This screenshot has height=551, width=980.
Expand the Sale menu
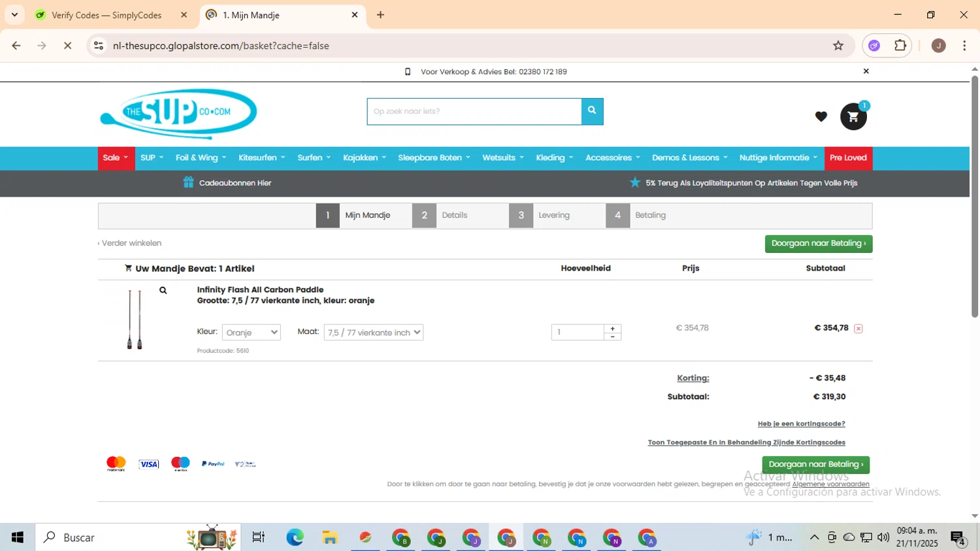[x=115, y=158]
